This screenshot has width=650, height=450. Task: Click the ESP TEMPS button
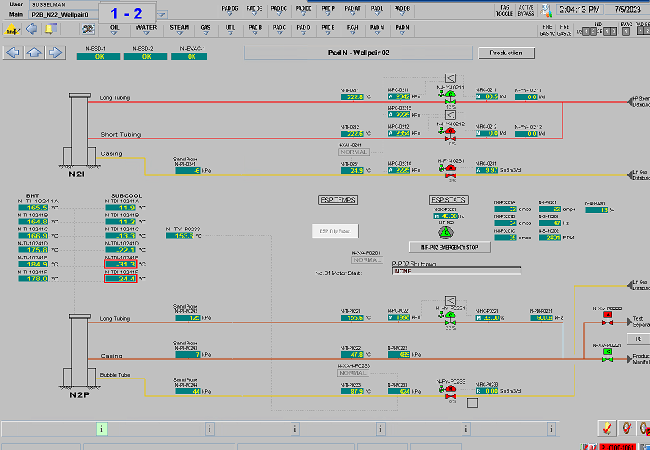(338, 200)
